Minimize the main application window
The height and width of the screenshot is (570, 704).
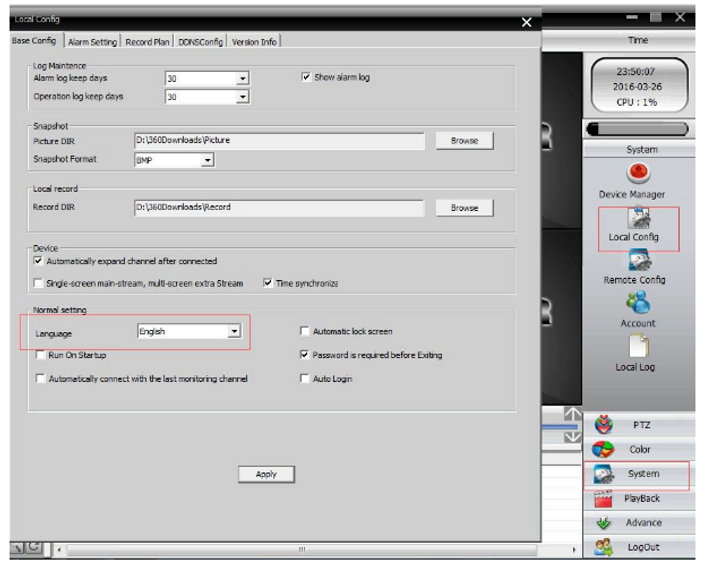click(x=632, y=18)
